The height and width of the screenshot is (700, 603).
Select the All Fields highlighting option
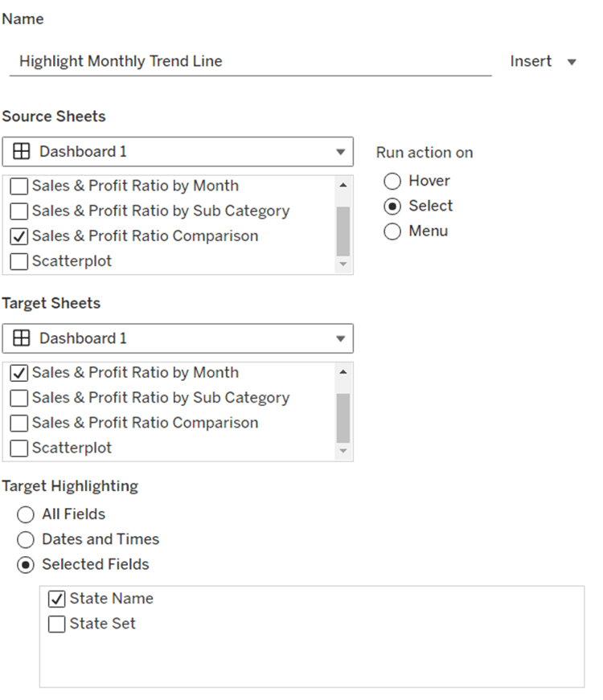(27, 514)
